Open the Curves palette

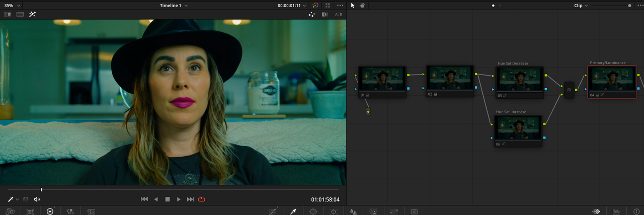273,211
